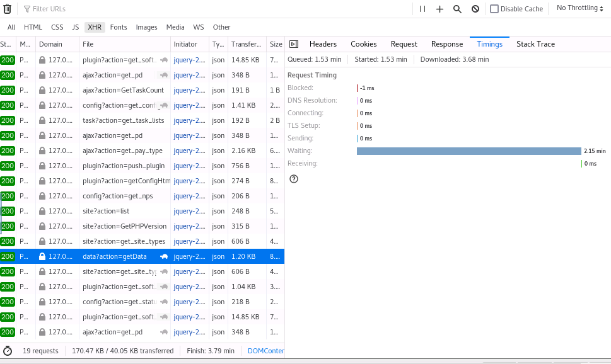611x364 pixels.
Task: Select the Timings tab
Action: click(x=489, y=44)
